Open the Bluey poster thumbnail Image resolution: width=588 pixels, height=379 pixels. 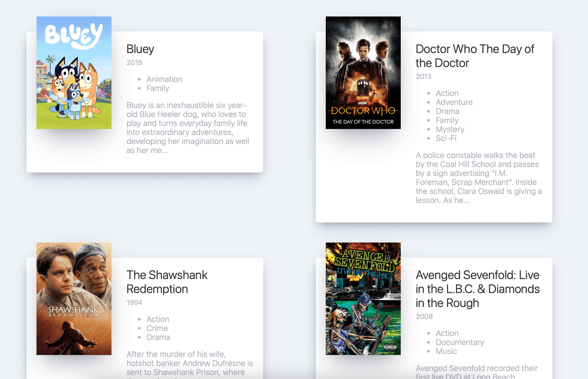coord(74,73)
